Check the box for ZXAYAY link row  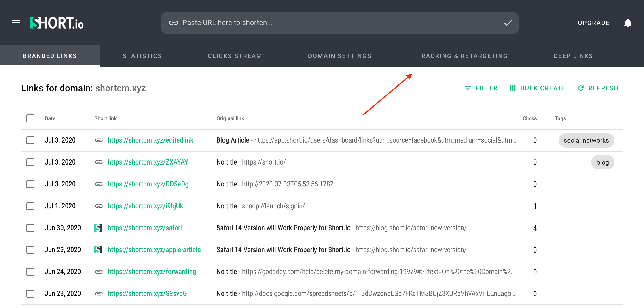[x=30, y=162]
